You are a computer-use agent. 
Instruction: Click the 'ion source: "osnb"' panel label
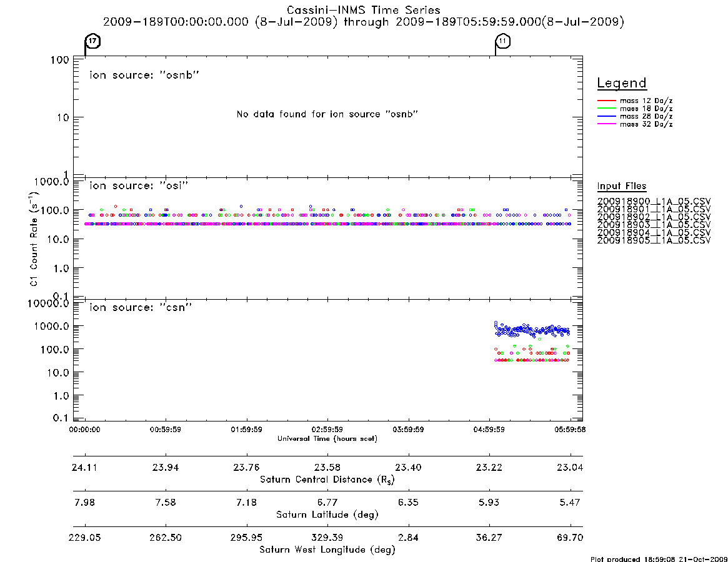click(x=144, y=75)
